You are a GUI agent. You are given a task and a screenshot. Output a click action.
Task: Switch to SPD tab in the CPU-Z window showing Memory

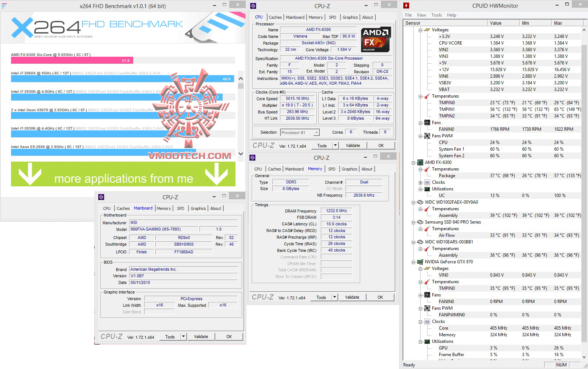[332, 169]
